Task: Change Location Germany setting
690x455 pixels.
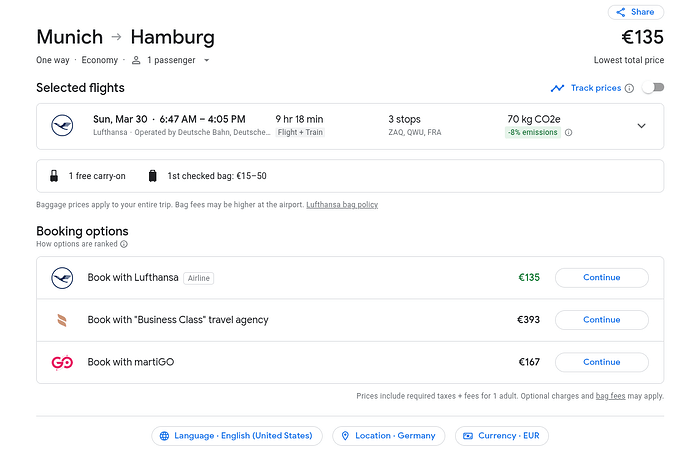Action: click(389, 436)
